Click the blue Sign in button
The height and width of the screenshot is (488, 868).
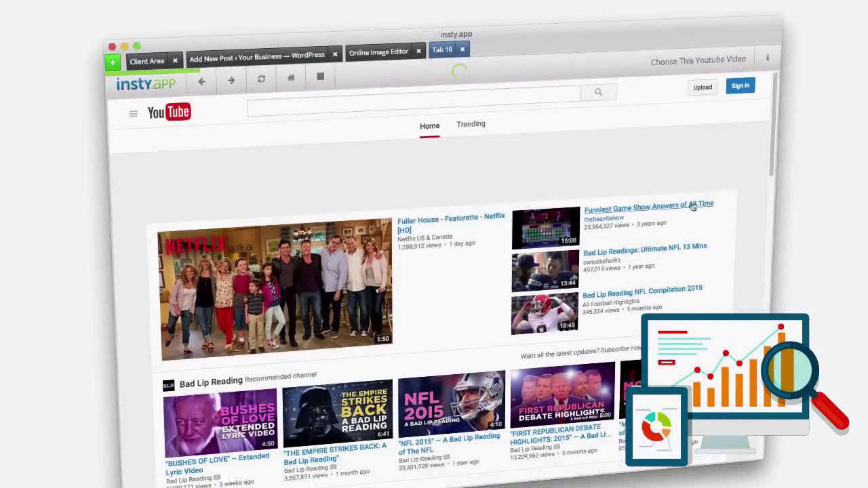click(741, 85)
